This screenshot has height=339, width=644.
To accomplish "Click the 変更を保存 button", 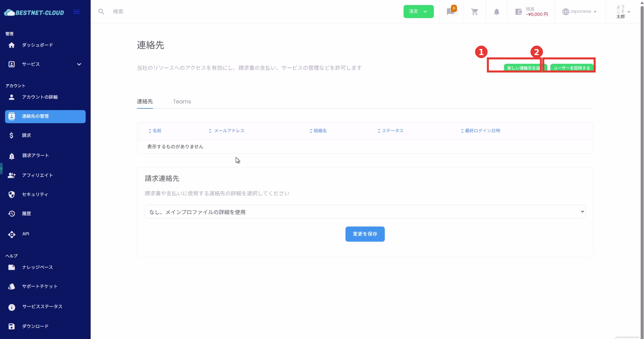I will [365, 234].
